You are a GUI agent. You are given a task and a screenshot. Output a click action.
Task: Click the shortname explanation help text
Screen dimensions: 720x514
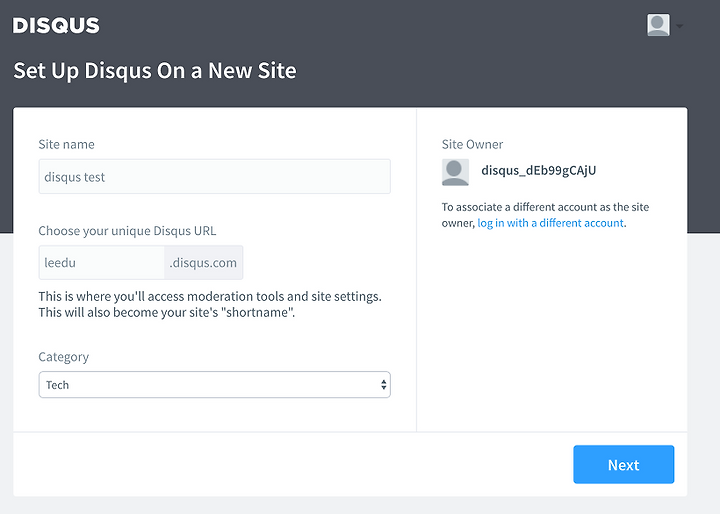pos(210,304)
